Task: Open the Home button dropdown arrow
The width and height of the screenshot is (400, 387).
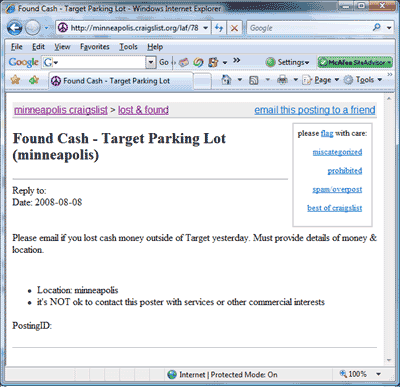Action: coord(240,80)
